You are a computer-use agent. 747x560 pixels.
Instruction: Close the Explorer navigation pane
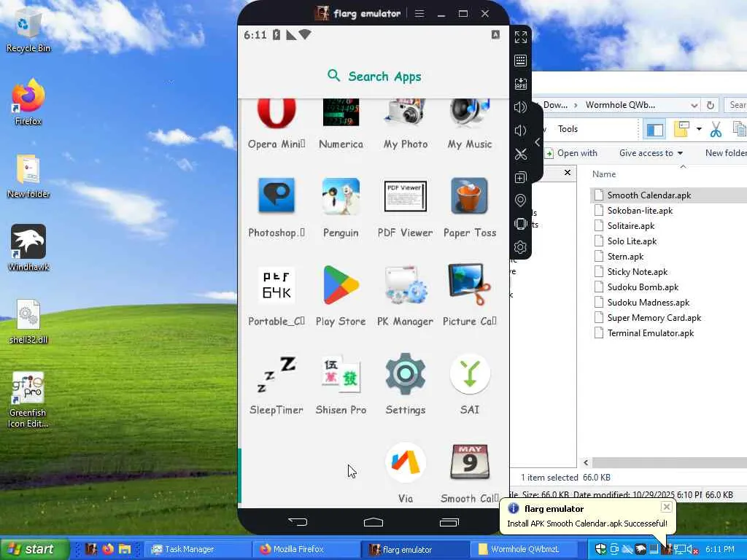(568, 172)
